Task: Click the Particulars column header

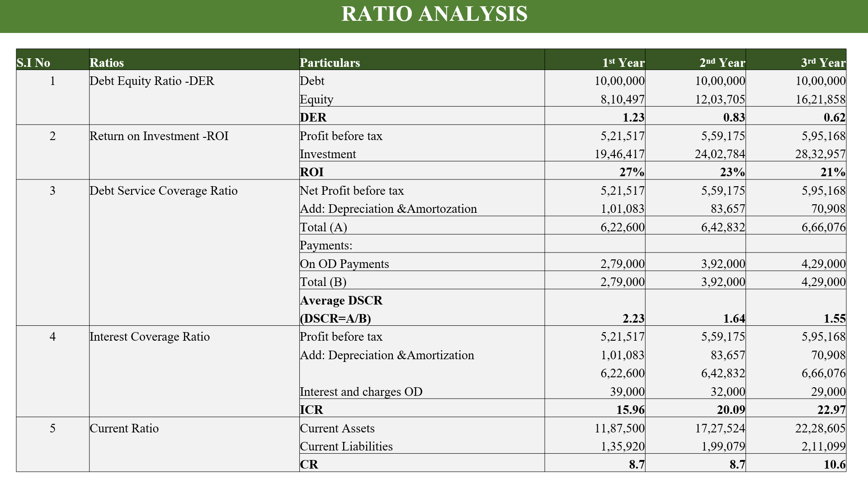Action: point(330,62)
